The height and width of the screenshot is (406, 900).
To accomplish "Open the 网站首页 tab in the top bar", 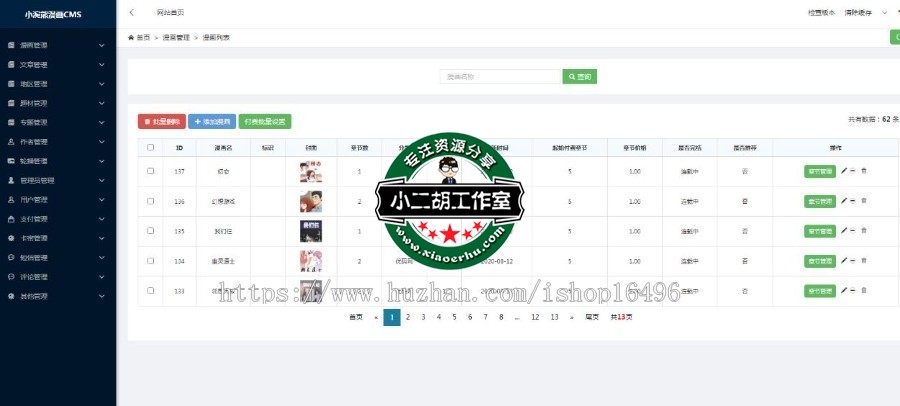I will point(170,12).
